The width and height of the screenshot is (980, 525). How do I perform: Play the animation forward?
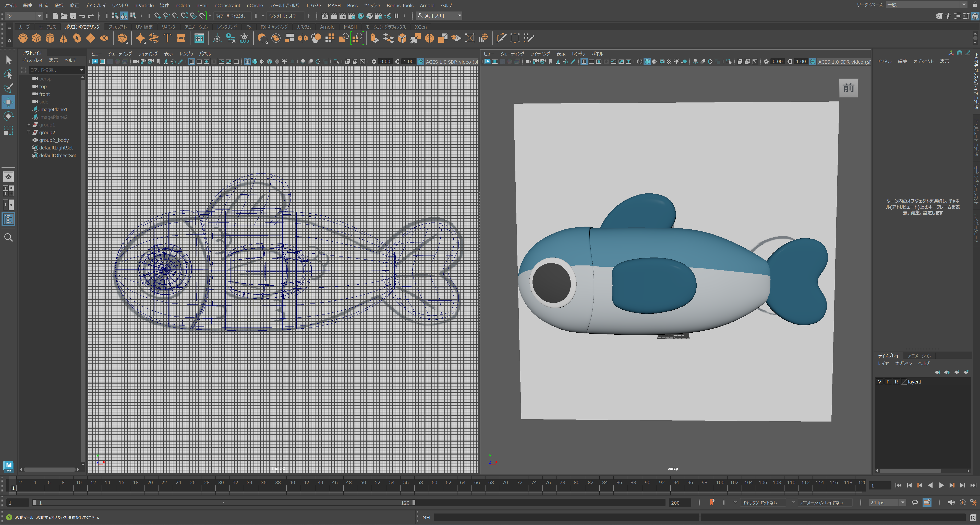click(941, 485)
